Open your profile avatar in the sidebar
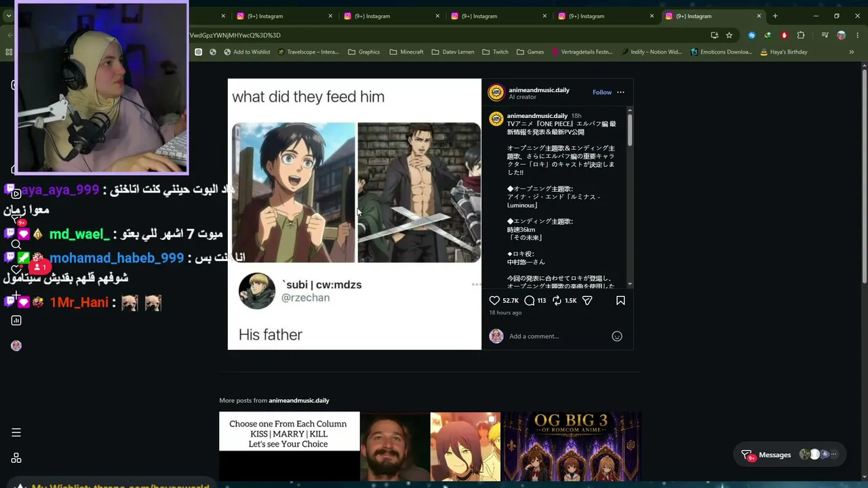Screen dimensions: 868x488 click(16, 346)
